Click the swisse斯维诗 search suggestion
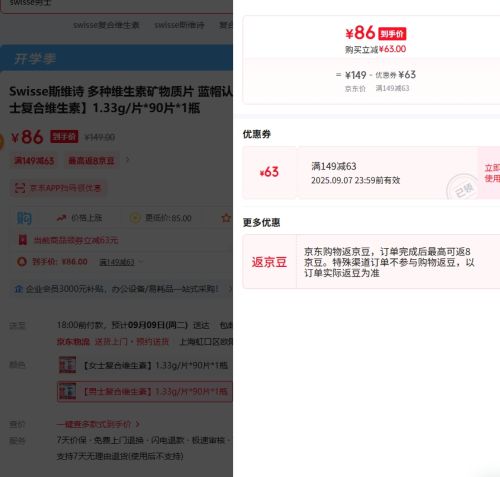500x477 pixels. click(x=179, y=25)
